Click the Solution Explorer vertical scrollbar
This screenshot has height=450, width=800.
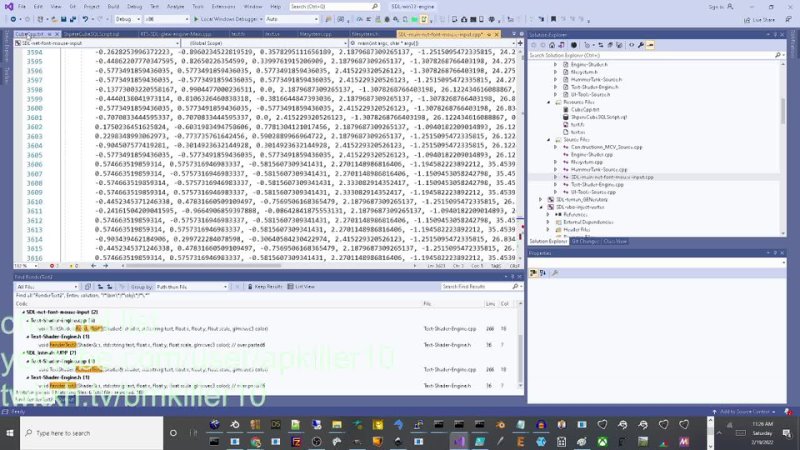[x=783, y=110]
